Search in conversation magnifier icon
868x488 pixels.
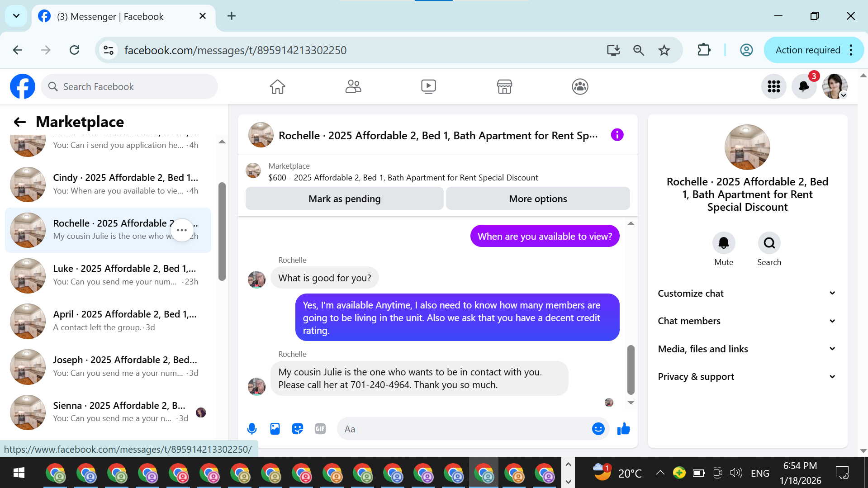(x=769, y=243)
